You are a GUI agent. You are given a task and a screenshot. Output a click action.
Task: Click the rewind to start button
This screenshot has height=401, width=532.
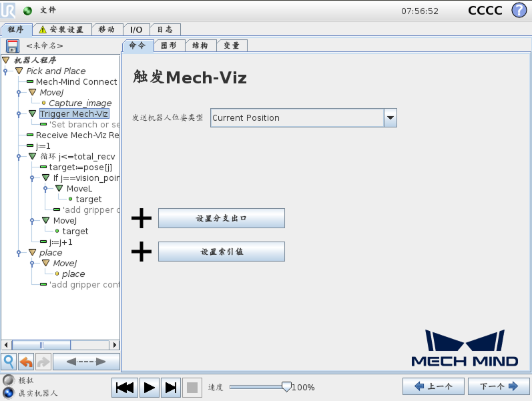click(x=125, y=387)
